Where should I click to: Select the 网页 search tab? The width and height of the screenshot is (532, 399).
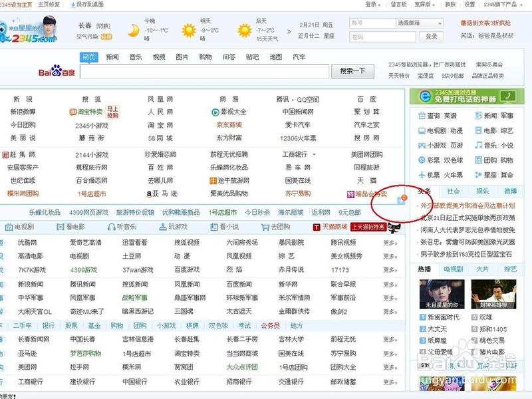pos(89,57)
